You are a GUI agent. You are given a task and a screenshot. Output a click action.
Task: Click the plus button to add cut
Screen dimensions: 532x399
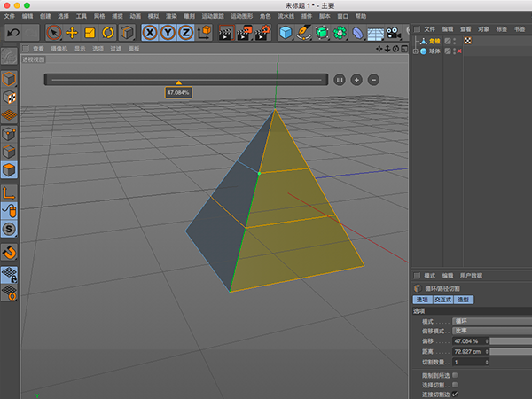click(x=356, y=80)
